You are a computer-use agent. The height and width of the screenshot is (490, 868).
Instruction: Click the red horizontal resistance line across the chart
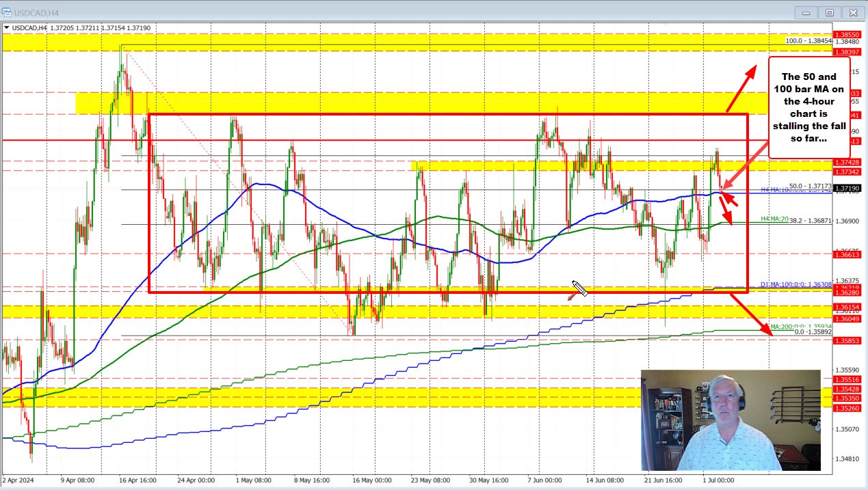[410, 139]
